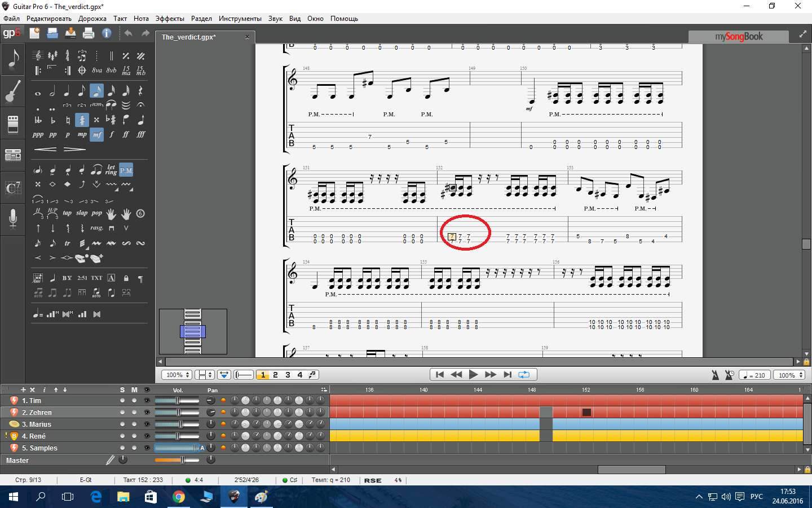
Task: Click the Master volume slider
Action: point(176,460)
